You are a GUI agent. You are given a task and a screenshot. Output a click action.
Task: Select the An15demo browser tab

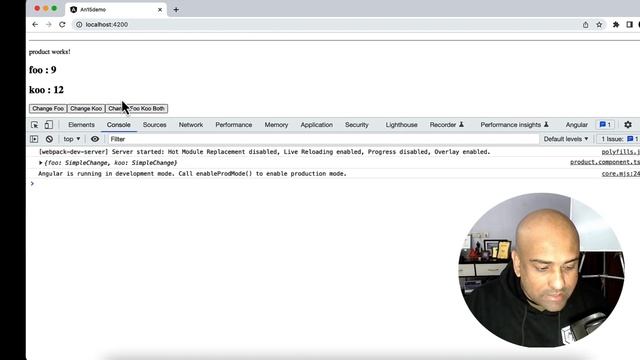[x=116, y=9]
